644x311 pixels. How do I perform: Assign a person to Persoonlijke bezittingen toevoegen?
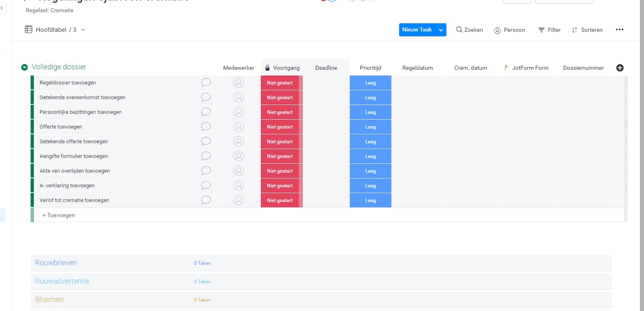pyautogui.click(x=239, y=112)
